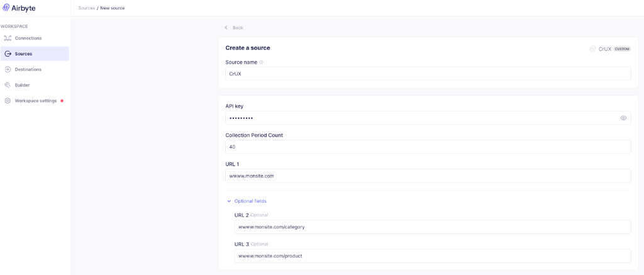Click the back chevron icon

coord(226,28)
